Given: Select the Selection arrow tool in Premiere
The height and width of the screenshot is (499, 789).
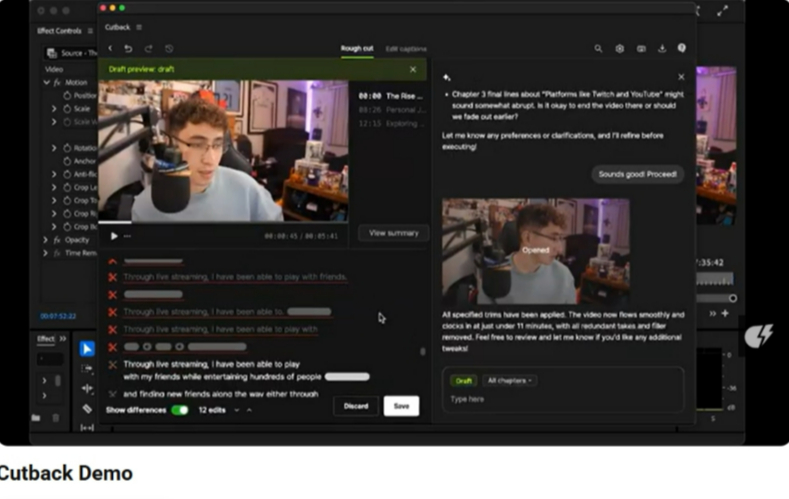Looking at the screenshot, I should point(87,349).
